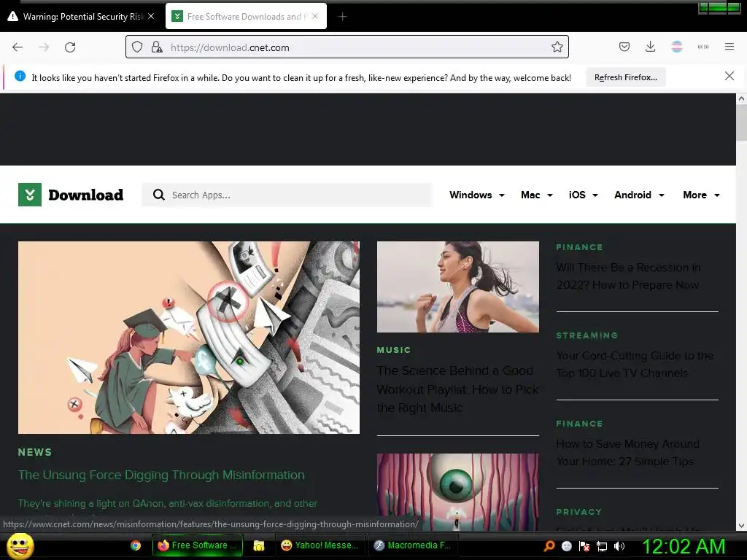747x560 pixels.
Task: Click the PRIVACY category label
Action: [x=578, y=512]
